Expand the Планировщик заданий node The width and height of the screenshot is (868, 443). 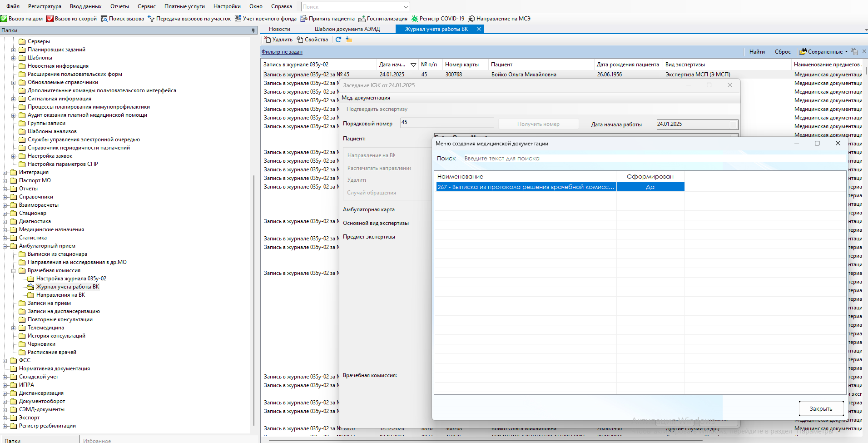[13, 50]
